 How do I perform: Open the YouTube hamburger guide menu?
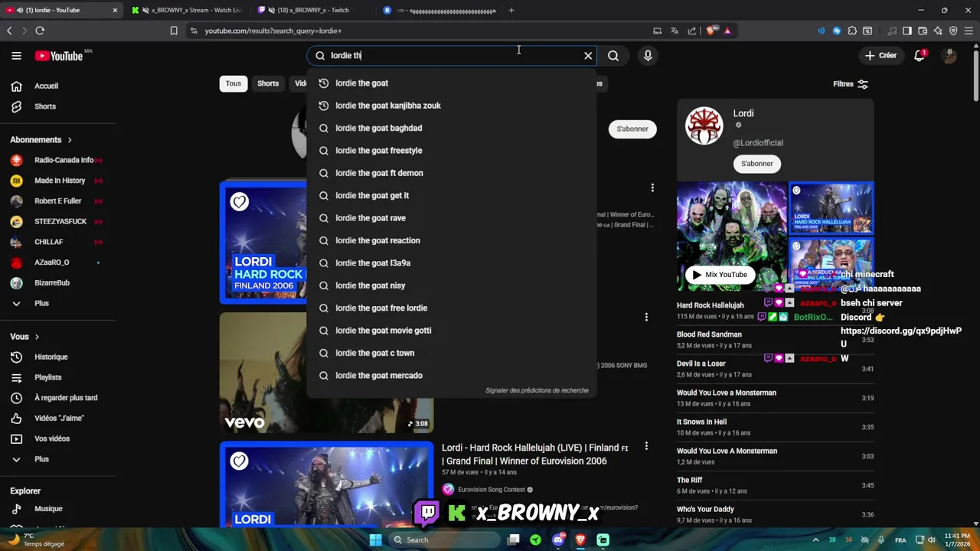coord(16,55)
